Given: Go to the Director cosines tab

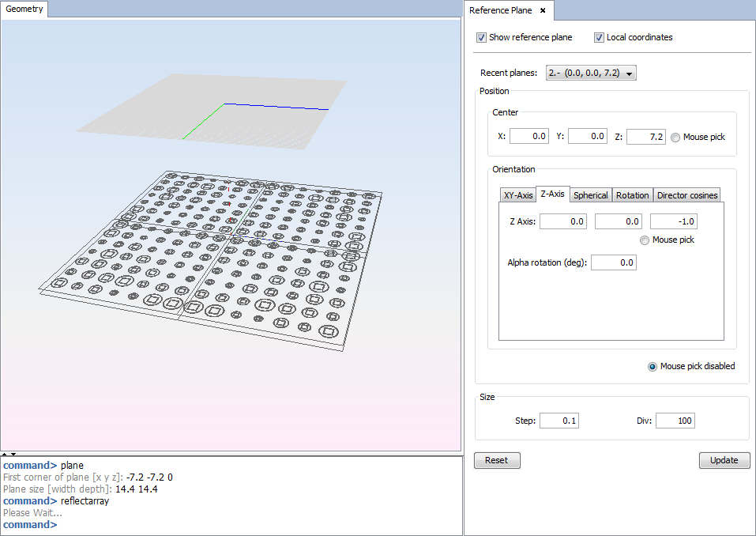Looking at the screenshot, I should 687,195.
